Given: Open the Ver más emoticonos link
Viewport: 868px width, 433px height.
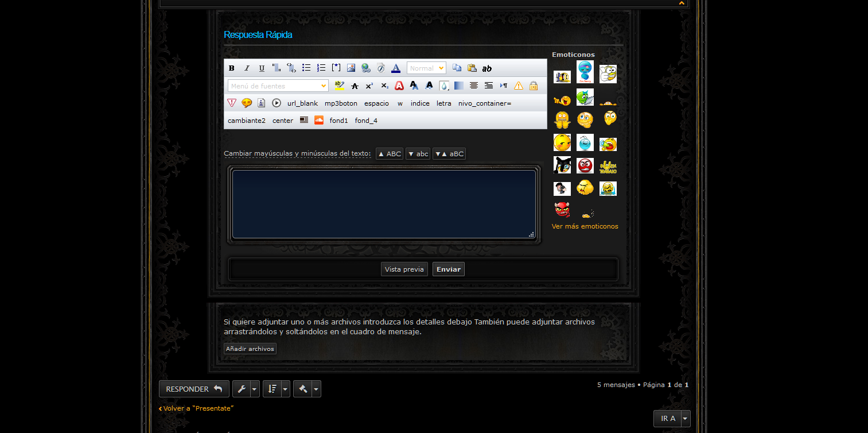Looking at the screenshot, I should point(585,226).
